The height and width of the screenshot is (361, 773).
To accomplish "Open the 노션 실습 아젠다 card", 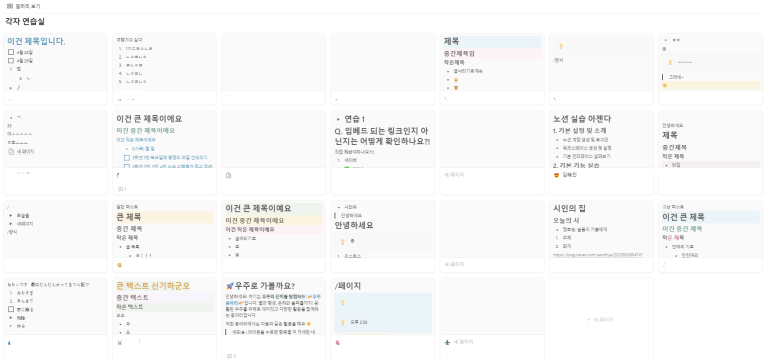I will (601, 152).
